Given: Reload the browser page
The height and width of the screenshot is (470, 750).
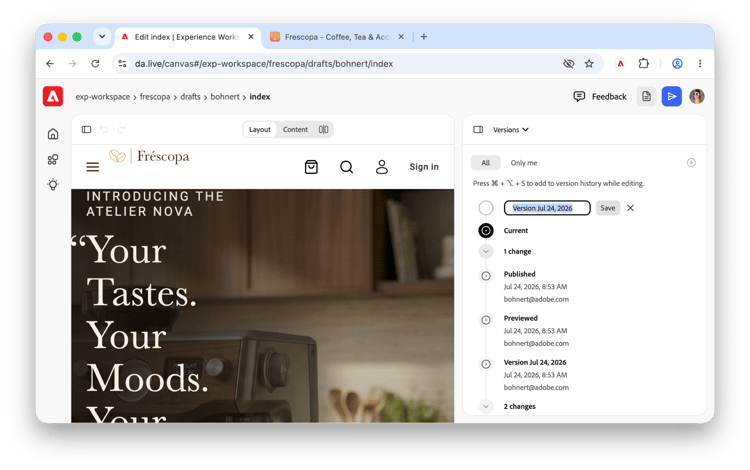Looking at the screenshot, I should coord(95,64).
